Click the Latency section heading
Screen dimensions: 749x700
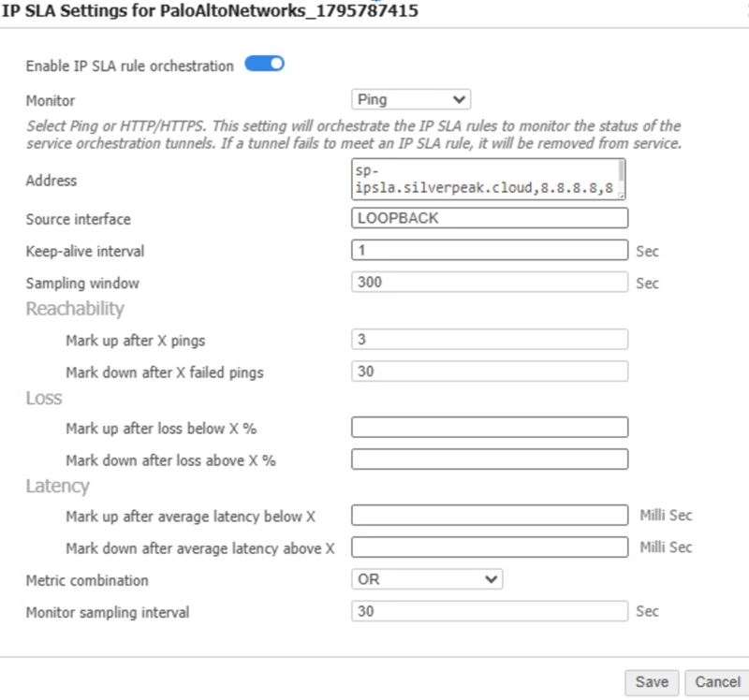[x=58, y=486]
